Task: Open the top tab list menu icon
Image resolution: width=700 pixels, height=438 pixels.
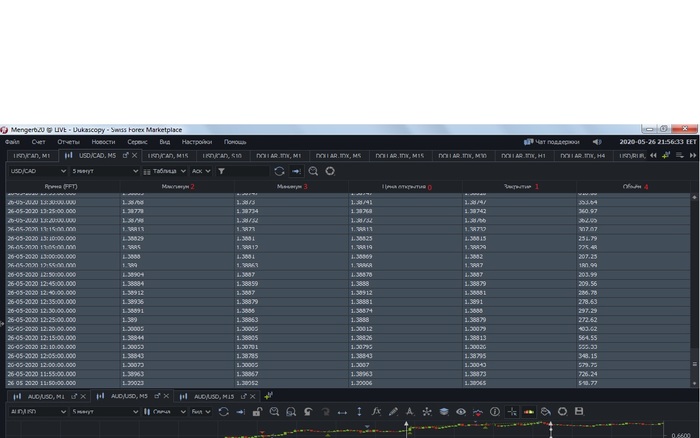Action: coord(680,155)
